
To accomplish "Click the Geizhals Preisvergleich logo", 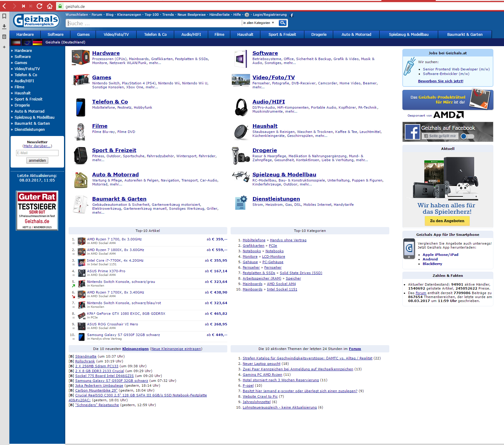I will [x=36, y=21].
